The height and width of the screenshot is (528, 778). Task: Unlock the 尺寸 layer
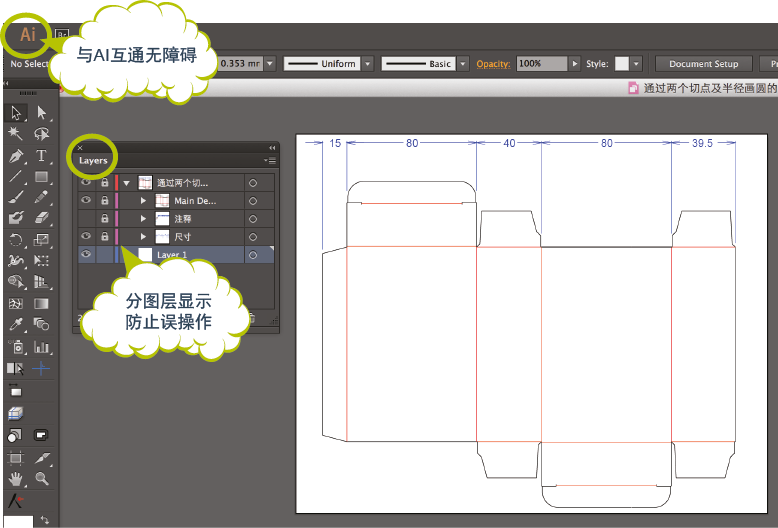[104, 237]
